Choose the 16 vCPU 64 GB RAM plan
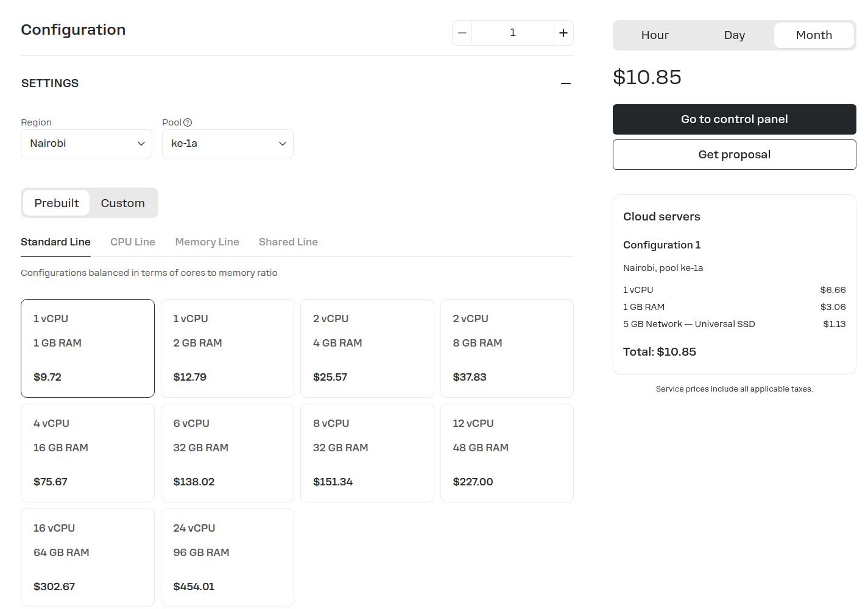This screenshot has height=609, width=868. [88, 558]
